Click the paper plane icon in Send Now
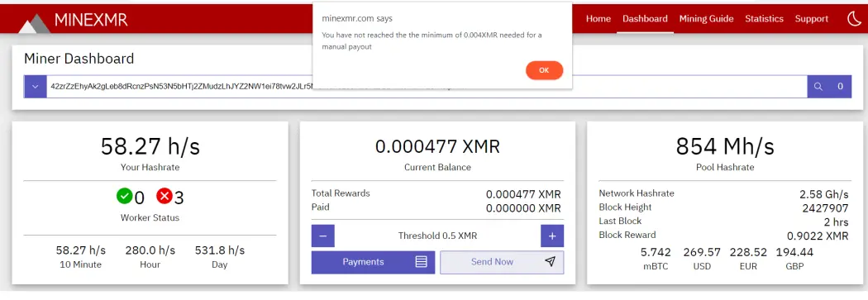Viewport: 868px width, 300px height. (550, 262)
